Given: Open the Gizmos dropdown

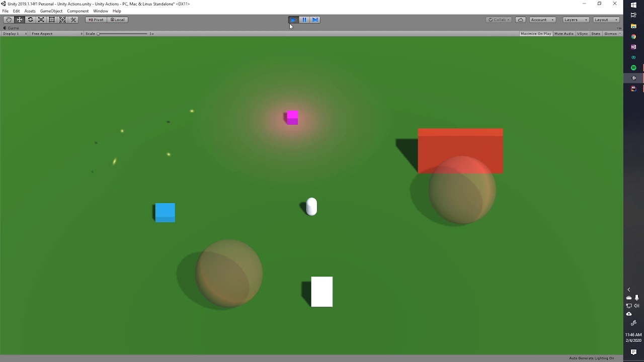Looking at the screenshot, I should [x=612, y=34].
